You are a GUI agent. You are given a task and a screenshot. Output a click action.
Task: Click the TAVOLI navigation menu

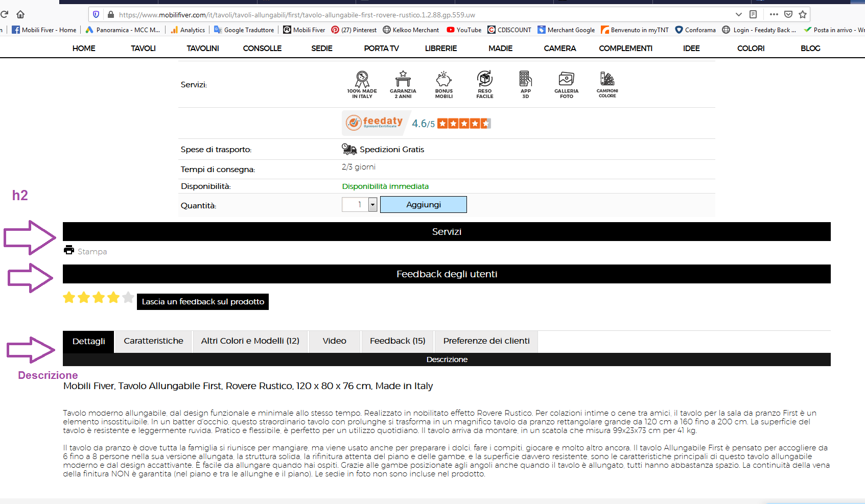point(143,49)
